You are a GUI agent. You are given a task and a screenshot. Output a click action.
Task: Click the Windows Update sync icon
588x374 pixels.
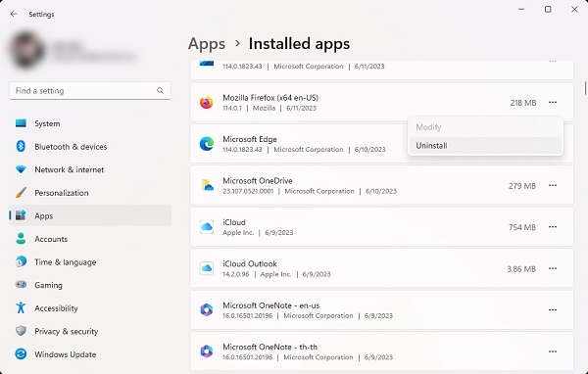(21, 353)
